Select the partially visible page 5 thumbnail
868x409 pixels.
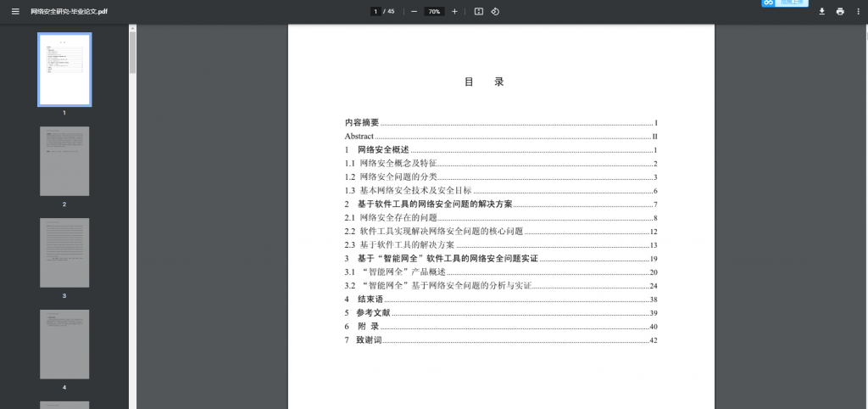tap(64, 405)
